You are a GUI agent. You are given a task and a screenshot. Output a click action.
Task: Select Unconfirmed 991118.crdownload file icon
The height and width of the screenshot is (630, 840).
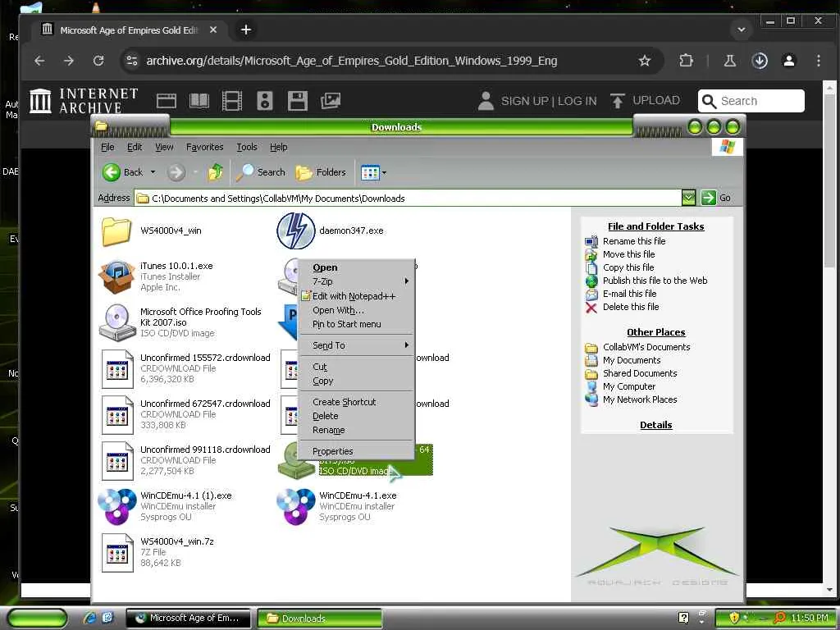tap(117, 461)
